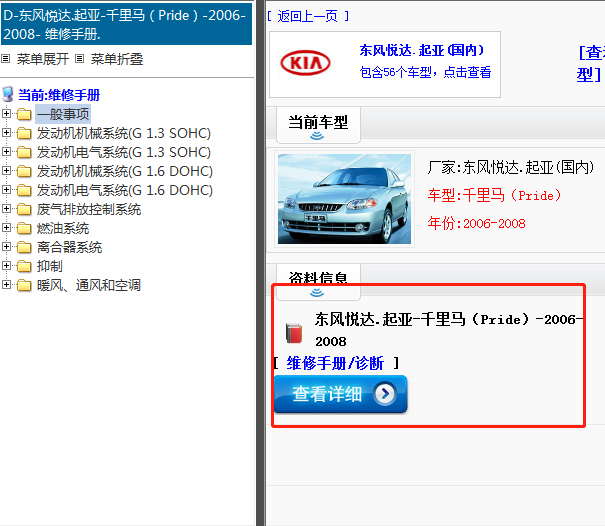Screen dimensions: 605x526
Task: Select 发动机电气系统(G 1.3 SOHC) item
Action: coord(124,152)
